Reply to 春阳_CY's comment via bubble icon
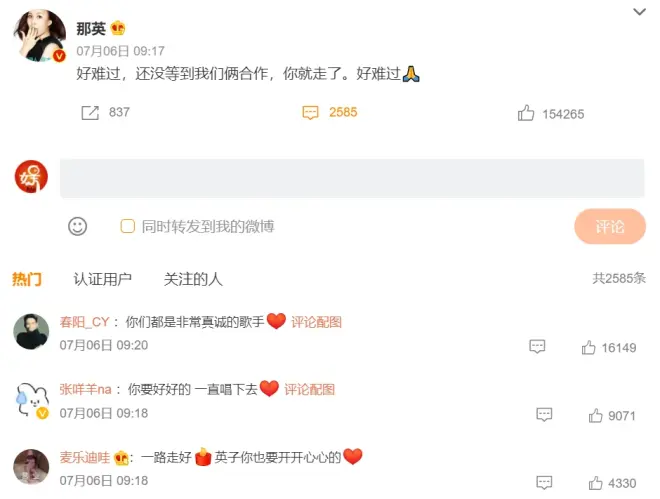 (537, 346)
